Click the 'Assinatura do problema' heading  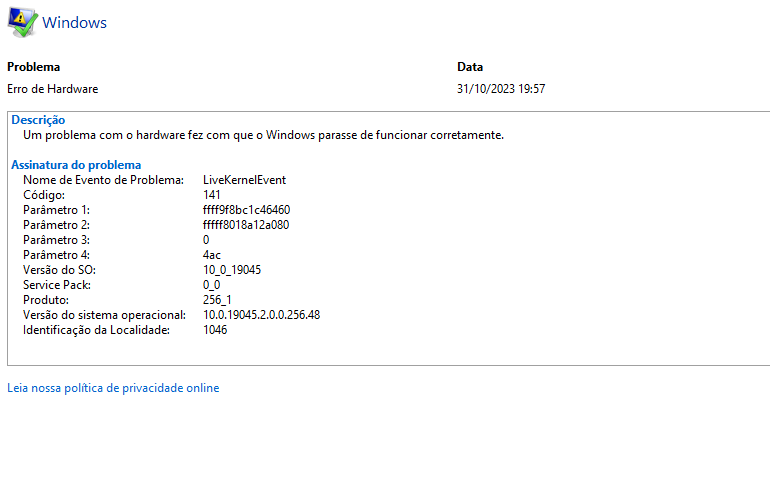click(76, 165)
